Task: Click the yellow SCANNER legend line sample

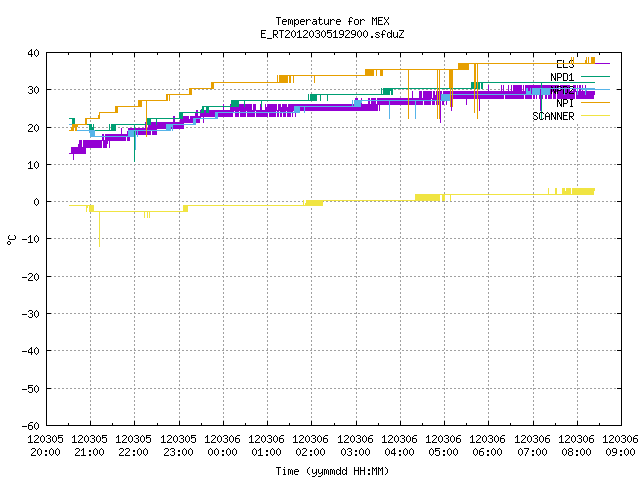Action: pos(595,116)
